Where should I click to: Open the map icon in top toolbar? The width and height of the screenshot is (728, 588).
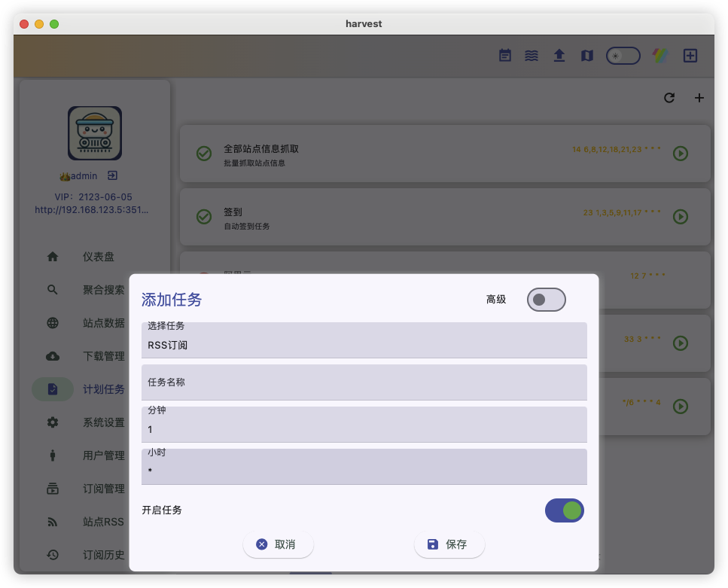(x=587, y=56)
